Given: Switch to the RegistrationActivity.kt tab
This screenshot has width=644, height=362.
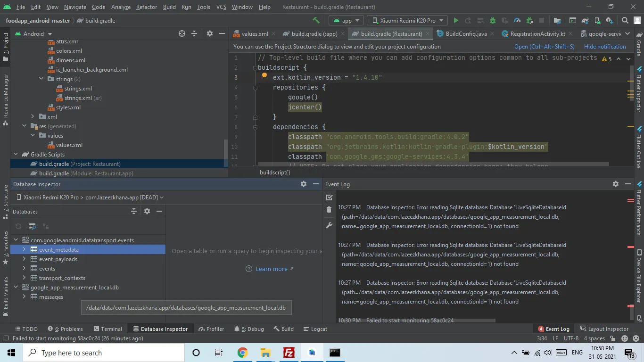Looking at the screenshot, I should (x=537, y=33).
